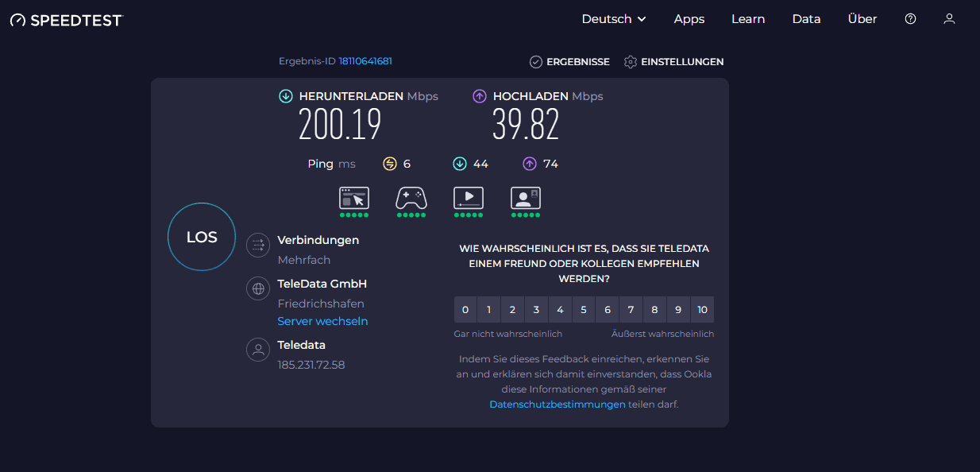Open Einstellungen settings
The image size is (980, 472).
[x=674, y=62]
